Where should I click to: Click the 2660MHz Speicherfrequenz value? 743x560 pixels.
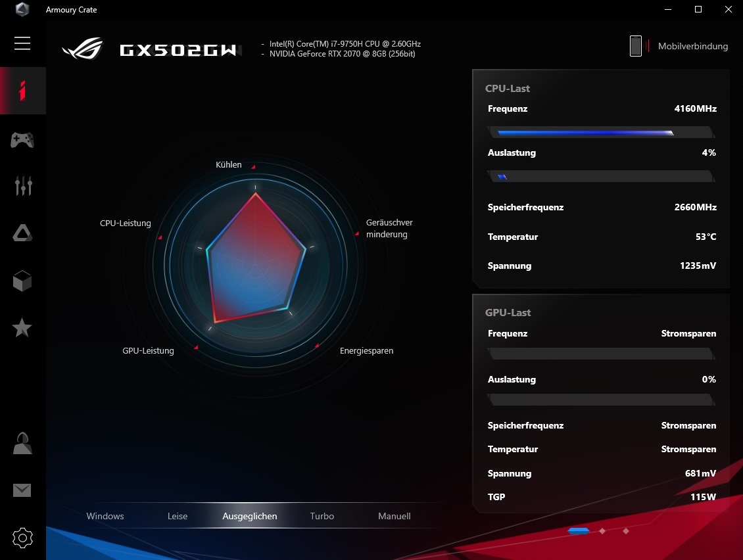click(x=695, y=207)
